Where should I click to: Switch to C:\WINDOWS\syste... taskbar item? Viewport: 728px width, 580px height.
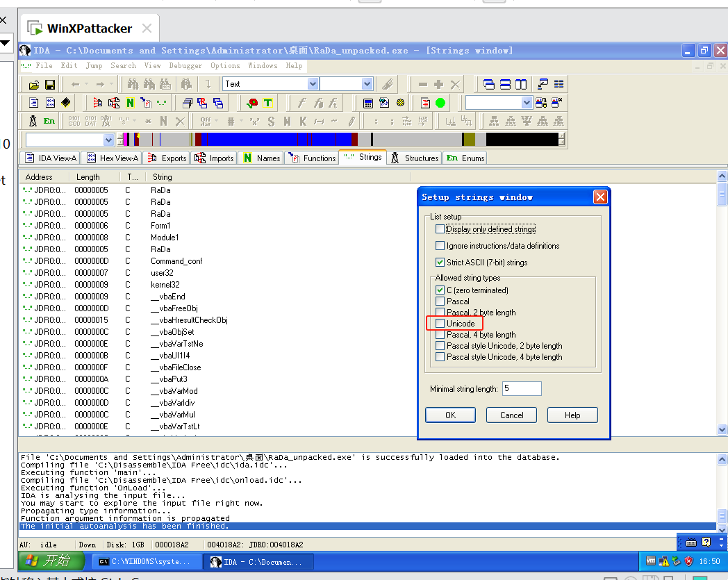147,561
